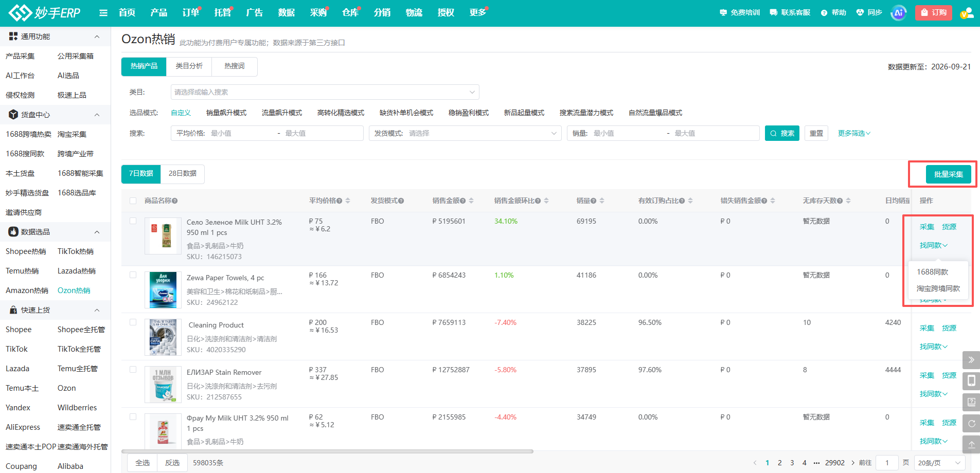Switch to the 28日数据 tab
This screenshot has height=473, width=980.
(x=183, y=174)
